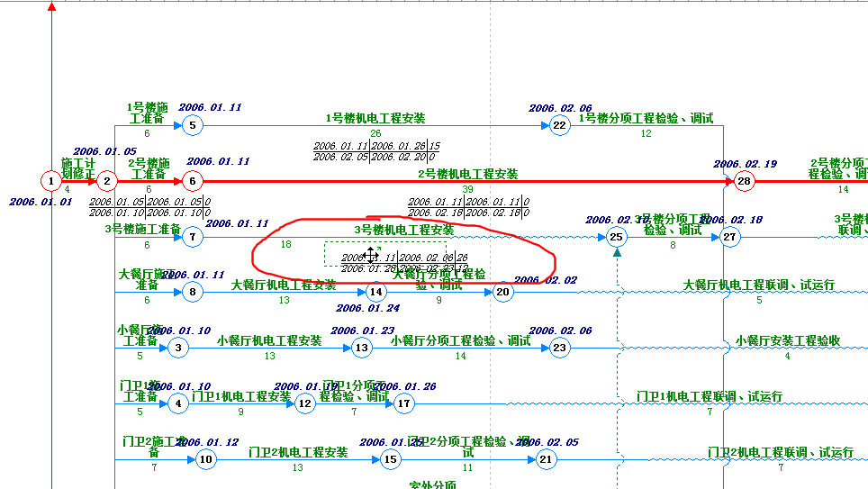Select the time parameter table under 1号楼机电工程安装
The image size is (868, 489).
376,151
